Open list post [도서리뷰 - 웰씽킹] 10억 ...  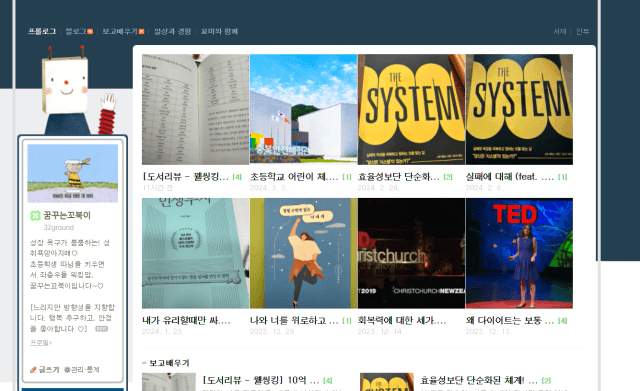tap(261, 380)
